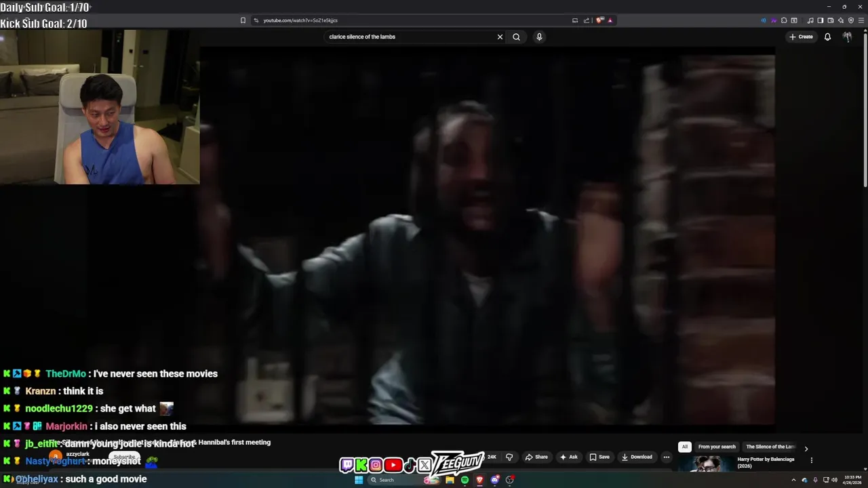Click the Brave VPN shield icon
Image resolution: width=868 pixels, height=488 pixels.
coord(851,20)
